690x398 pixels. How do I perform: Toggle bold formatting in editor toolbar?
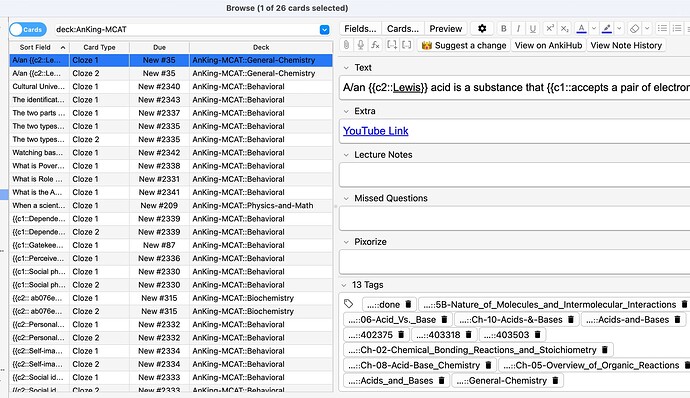coord(503,29)
